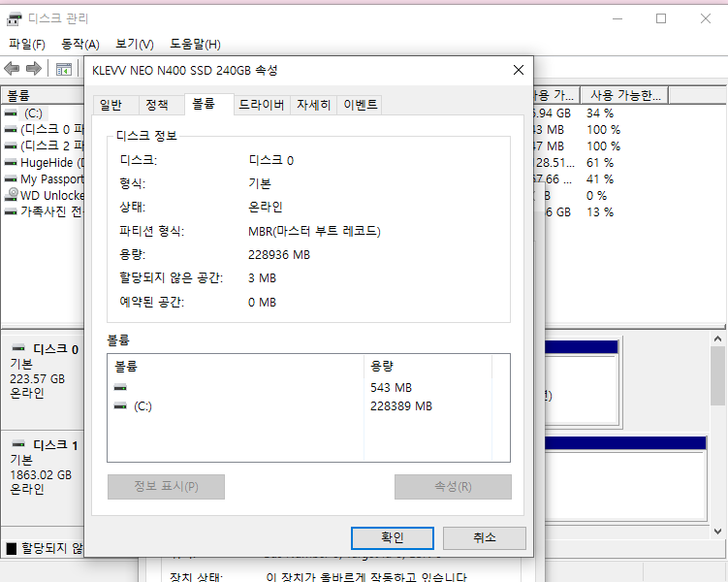This screenshot has width=728, height=582.
Task: Click the MBR(마스터 부트 레코드) value
Action: tap(314, 231)
